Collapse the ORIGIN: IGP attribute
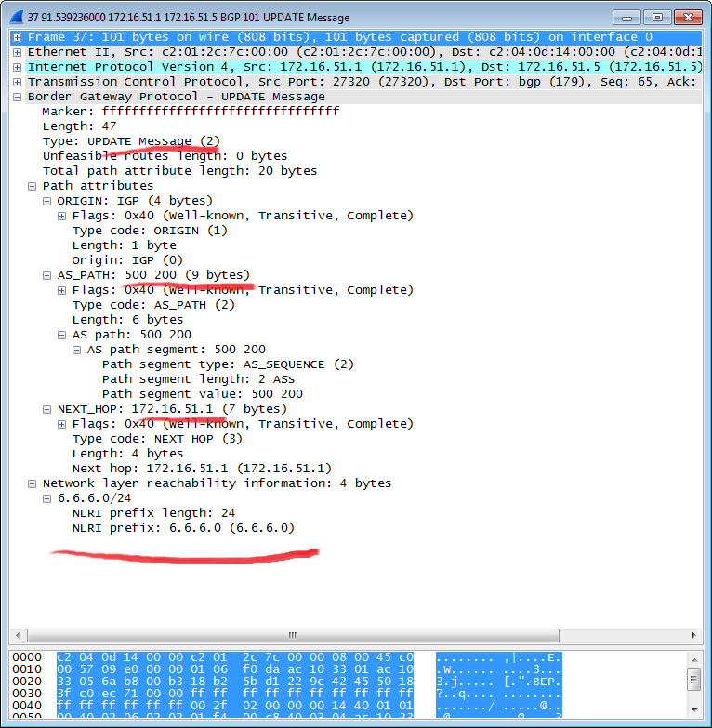712x728 pixels. click(x=47, y=201)
